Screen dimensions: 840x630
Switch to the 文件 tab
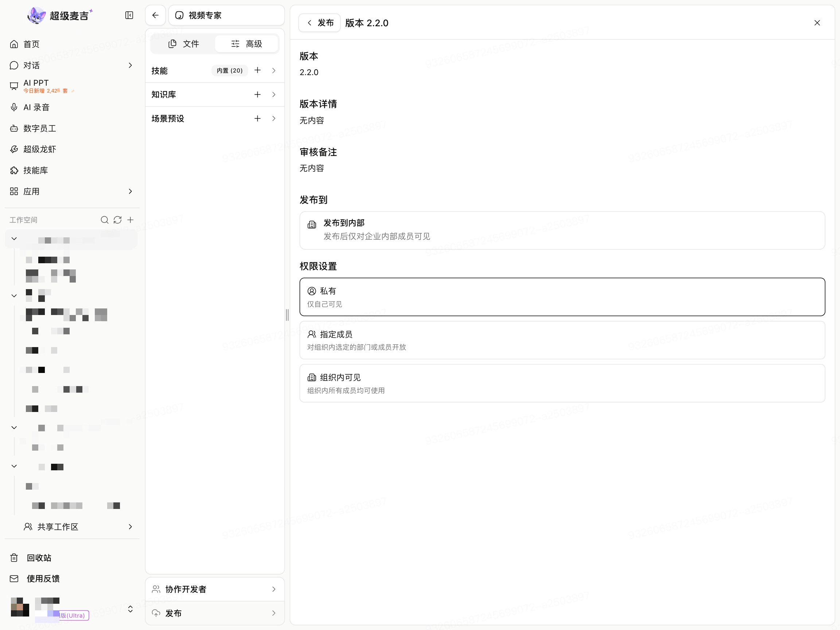point(183,44)
